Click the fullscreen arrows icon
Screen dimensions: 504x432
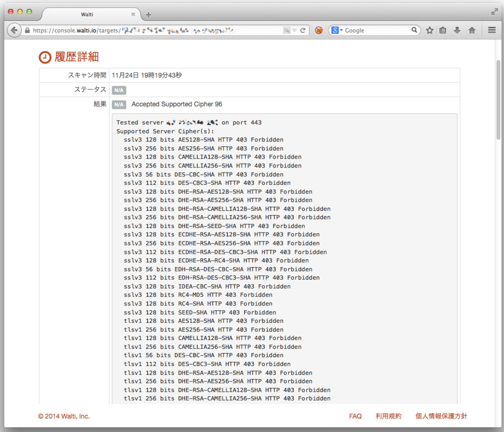pyautogui.click(x=494, y=12)
